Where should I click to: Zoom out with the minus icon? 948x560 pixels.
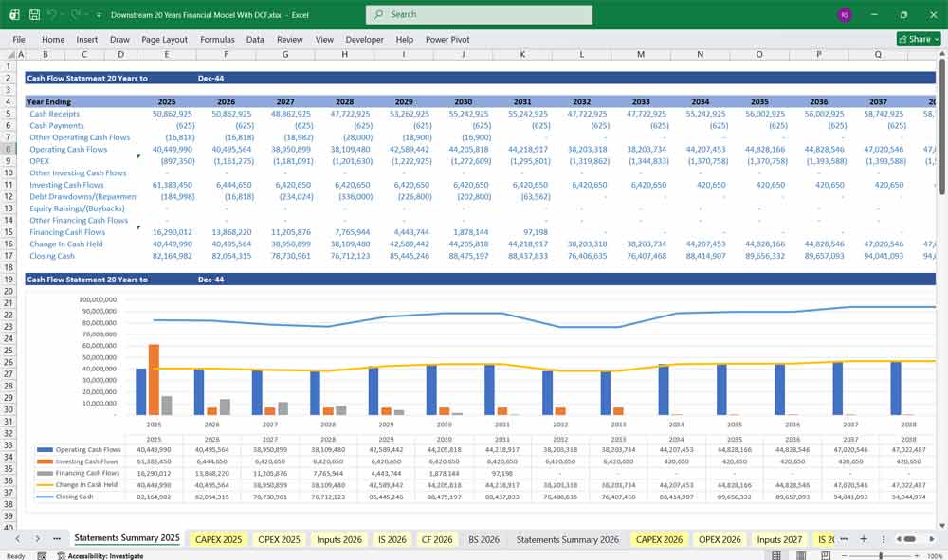click(x=844, y=554)
